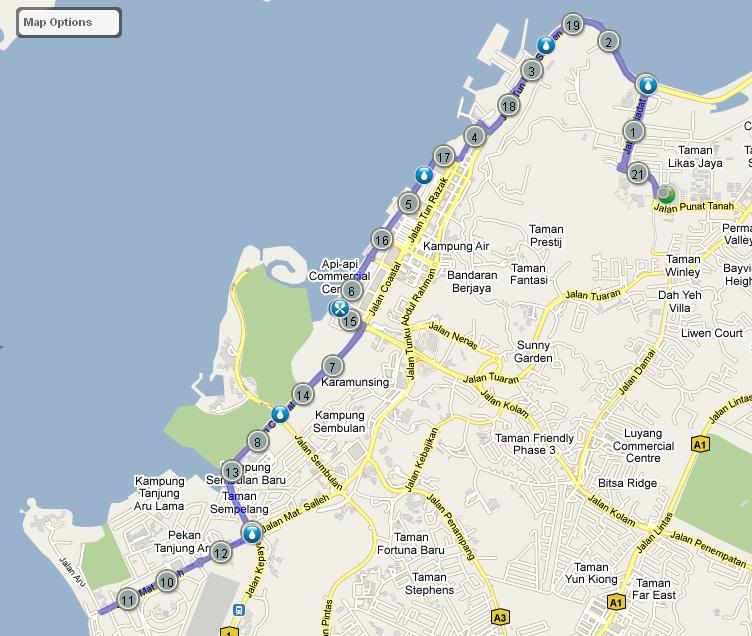
Task: Click the Kampung Tanjung Aru Lama label
Action: 159,493
